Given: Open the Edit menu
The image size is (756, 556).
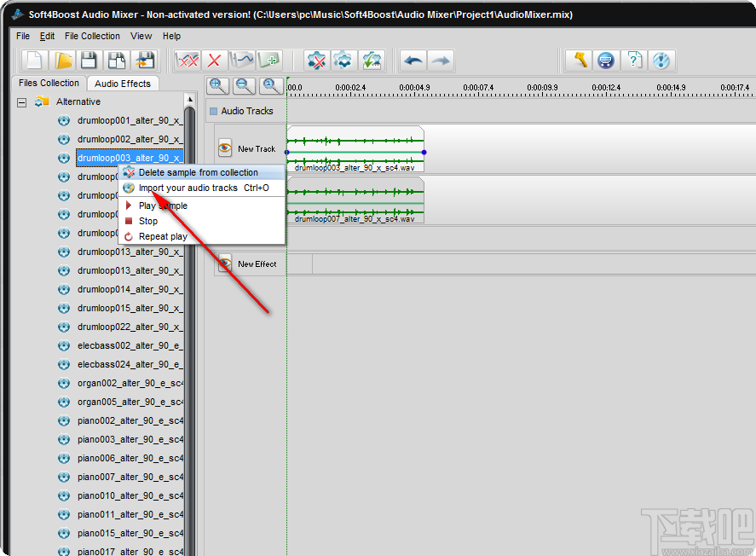Looking at the screenshot, I should [x=47, y=36].
